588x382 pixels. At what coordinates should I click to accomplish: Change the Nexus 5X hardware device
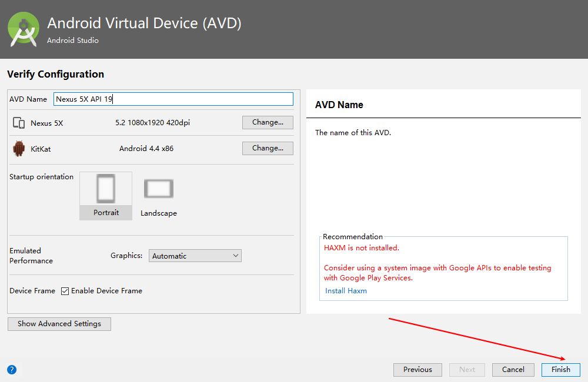[x=268, y=122]
